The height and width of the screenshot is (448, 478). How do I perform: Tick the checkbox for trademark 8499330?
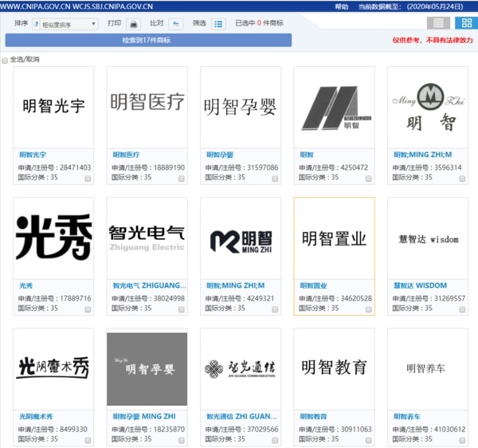88,440
